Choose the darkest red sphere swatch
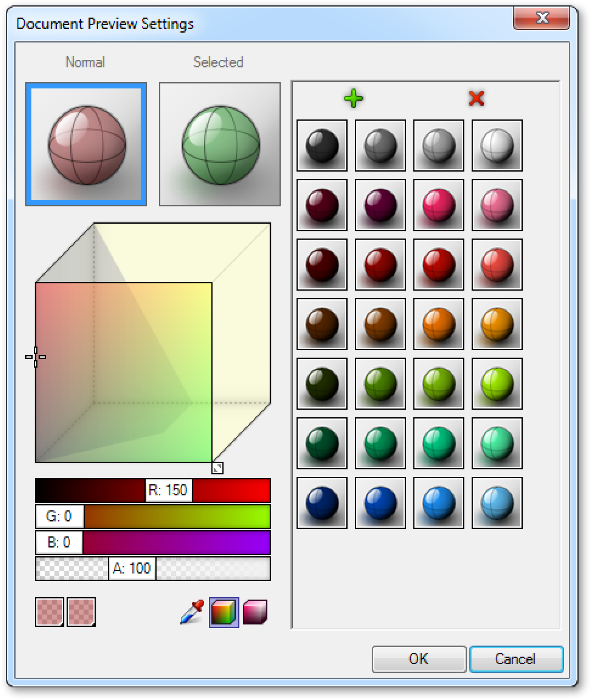This screenshot has height=700, width=591. point(322,264)
